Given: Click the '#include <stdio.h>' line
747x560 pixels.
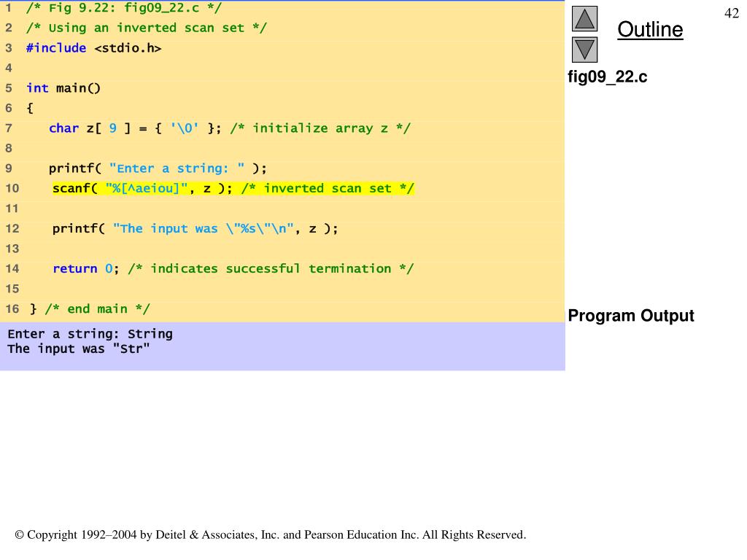Looking at the screenshot, I should (x=94, y=48).
